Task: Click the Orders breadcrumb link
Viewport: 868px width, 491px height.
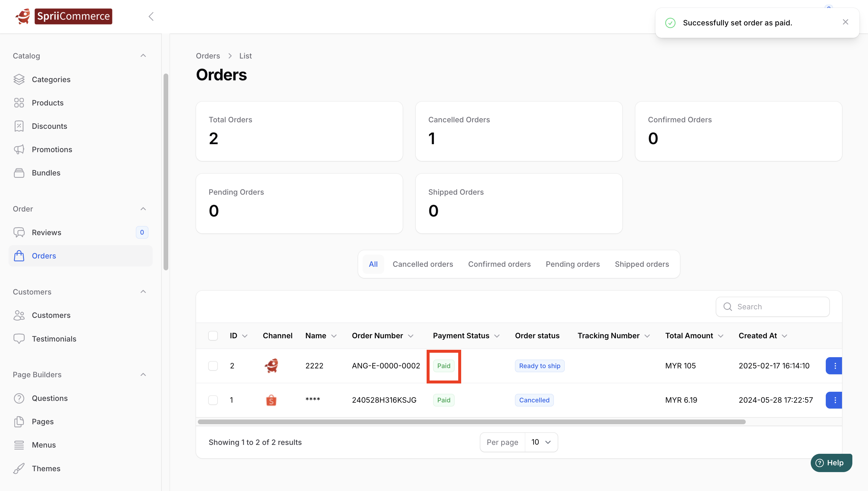Action: click(208, 56)
